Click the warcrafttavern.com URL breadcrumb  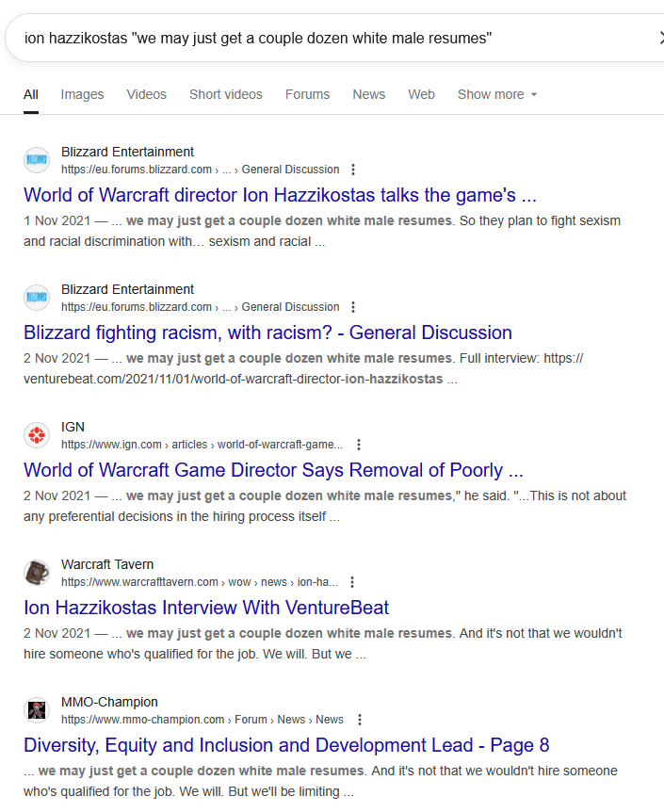click(x=200, y=582)
